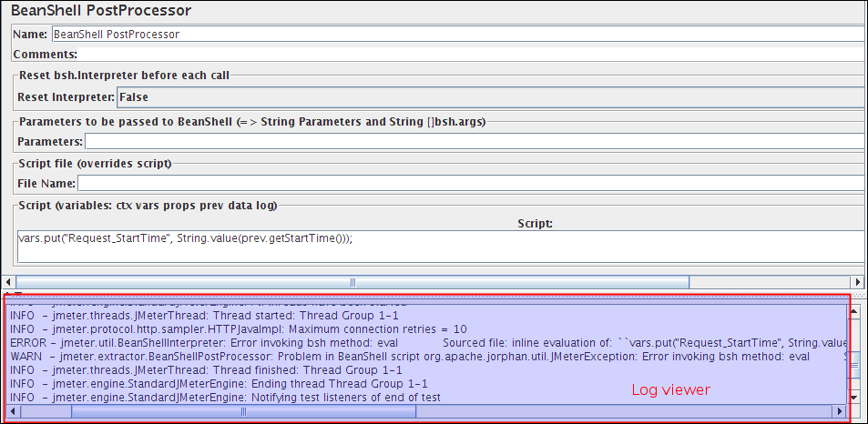
Task: Click the Parameters input field
Action: pyautogui.click(x=474, y=141)
